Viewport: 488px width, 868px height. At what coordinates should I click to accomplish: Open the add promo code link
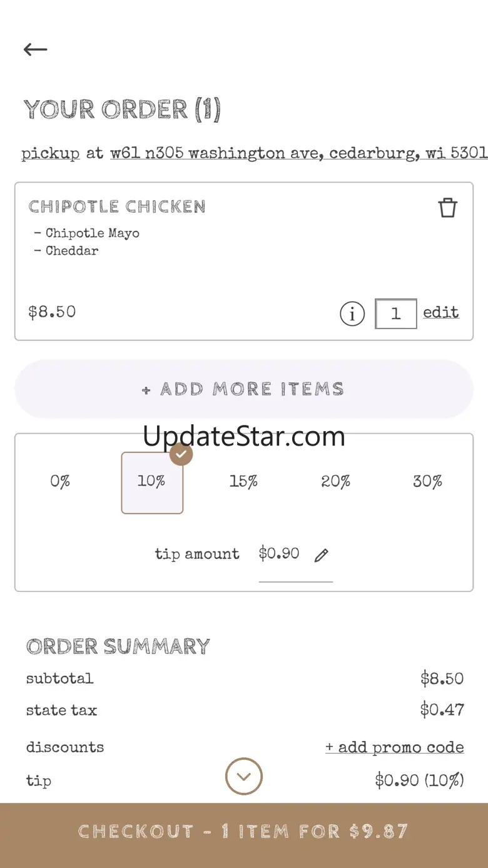click(395, 747)
